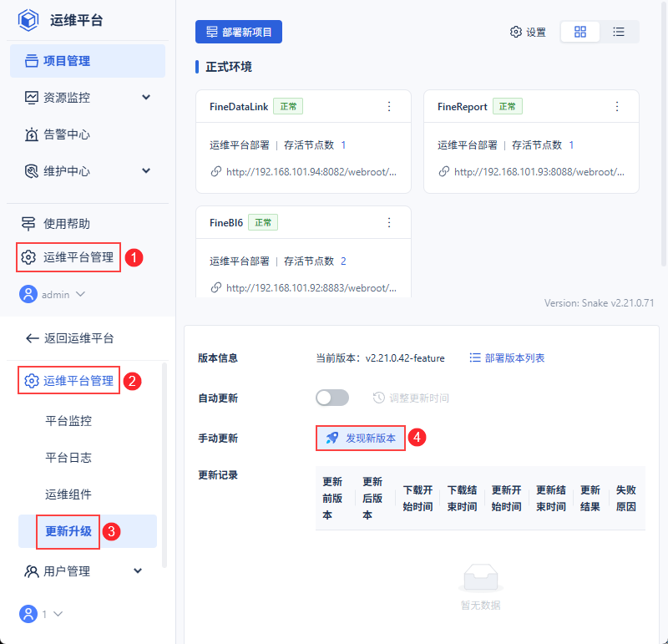Click the 用户管理 people icon
The height and width of the screenshot is (644, 668).
(x=31, y=571)
